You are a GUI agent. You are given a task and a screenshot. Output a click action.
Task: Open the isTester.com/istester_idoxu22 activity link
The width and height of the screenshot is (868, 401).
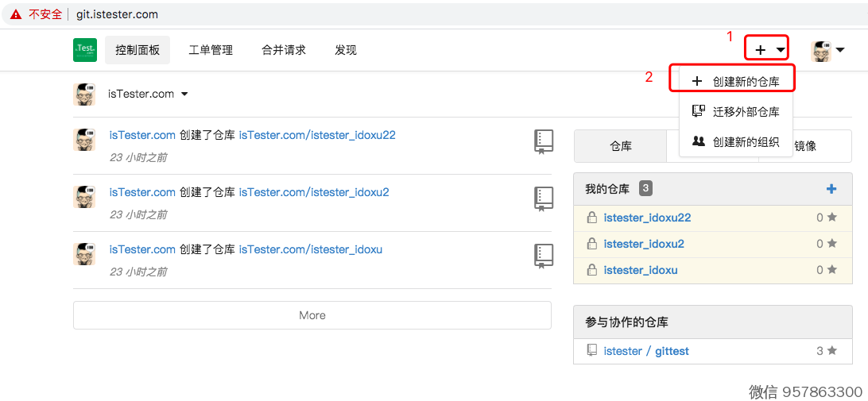(x=317, y=135)
